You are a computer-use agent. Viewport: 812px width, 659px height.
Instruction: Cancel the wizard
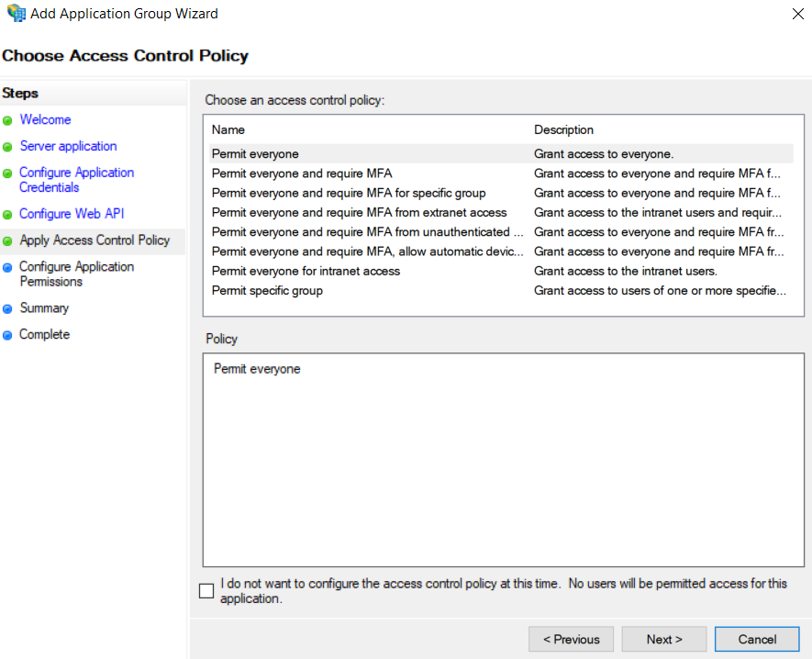[757, 640]
